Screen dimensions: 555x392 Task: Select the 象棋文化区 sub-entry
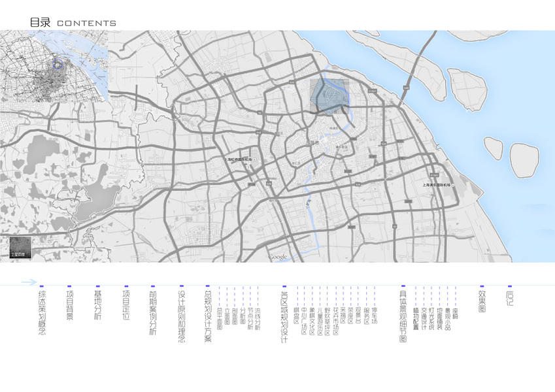pos(312,321)
